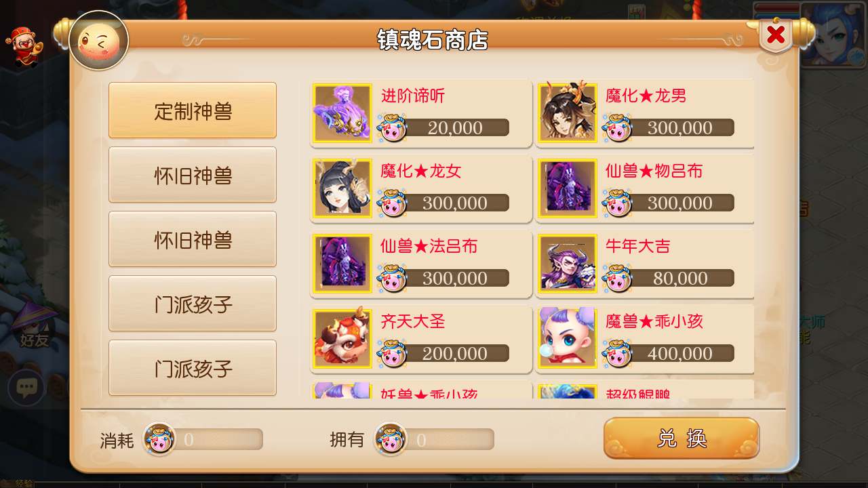Close the 镇魂石商店 shop window

[x=776, y=35]
